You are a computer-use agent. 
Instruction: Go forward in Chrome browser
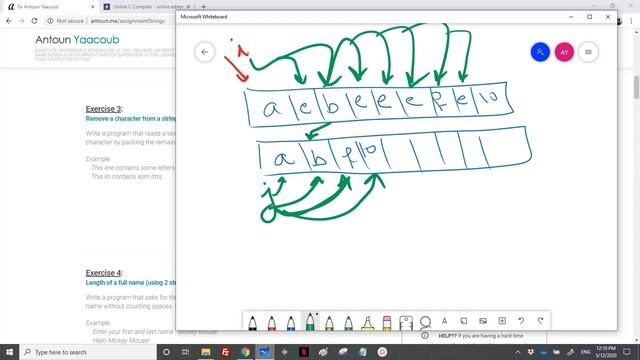(21, 21)
